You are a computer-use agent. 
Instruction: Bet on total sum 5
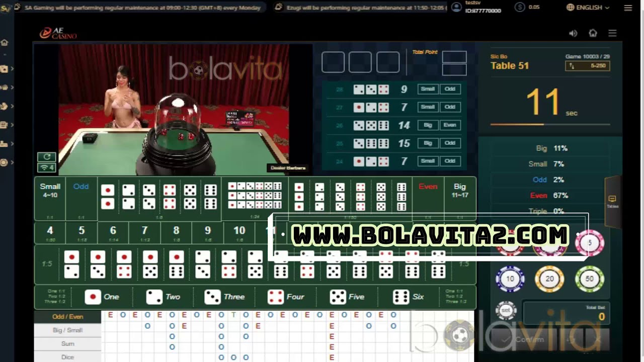(x=82, y=232)
